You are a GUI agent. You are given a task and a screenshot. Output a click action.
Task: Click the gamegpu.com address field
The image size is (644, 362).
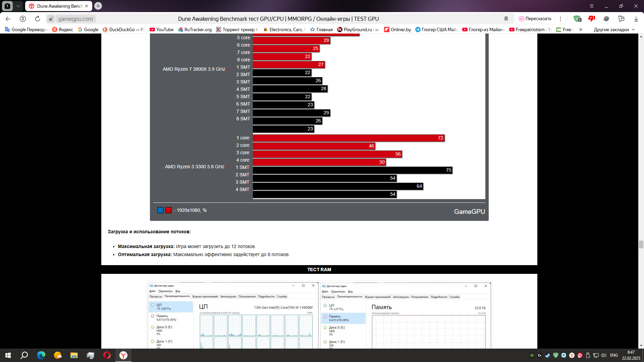point(76,19)
